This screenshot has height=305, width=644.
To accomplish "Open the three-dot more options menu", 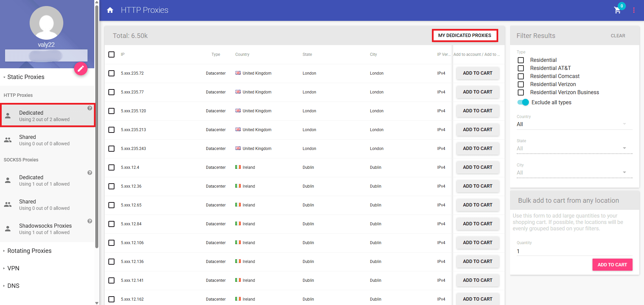I will pyautogui.click(x=634, y=10).
